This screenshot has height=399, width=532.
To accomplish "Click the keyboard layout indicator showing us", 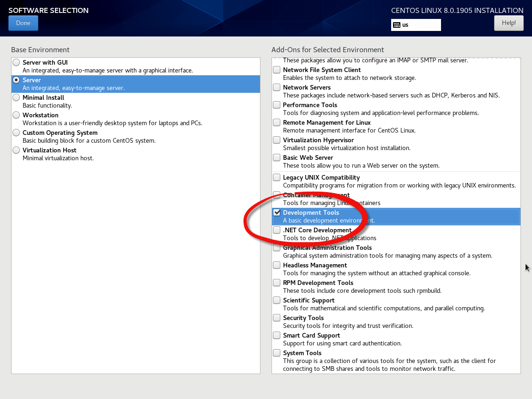I will (415, 25).
